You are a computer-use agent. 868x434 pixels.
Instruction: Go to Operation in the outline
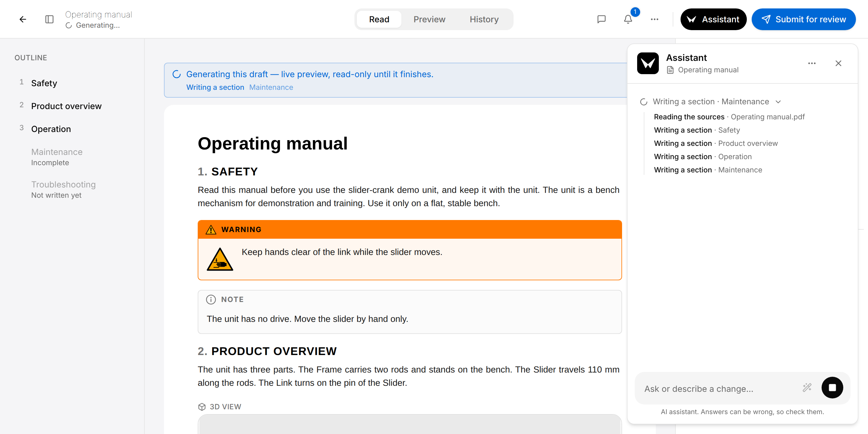(51, 129)
